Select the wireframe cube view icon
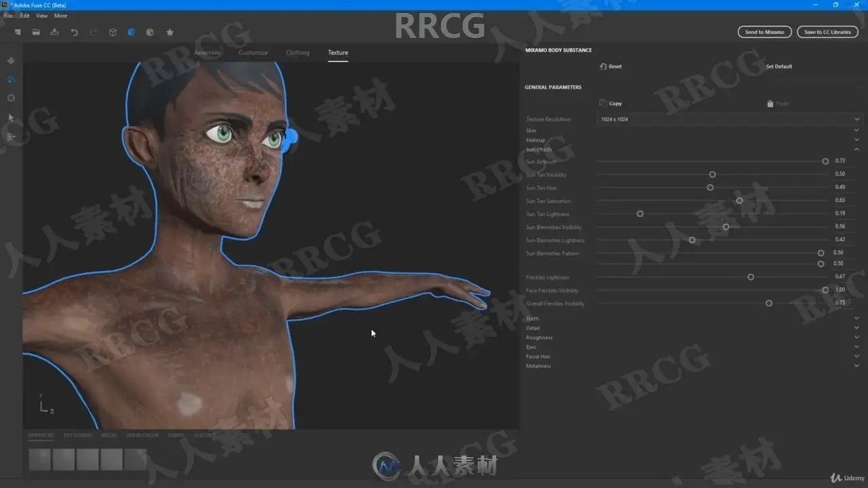The width and height of the screenshot is (868, 488). (113, 32)
